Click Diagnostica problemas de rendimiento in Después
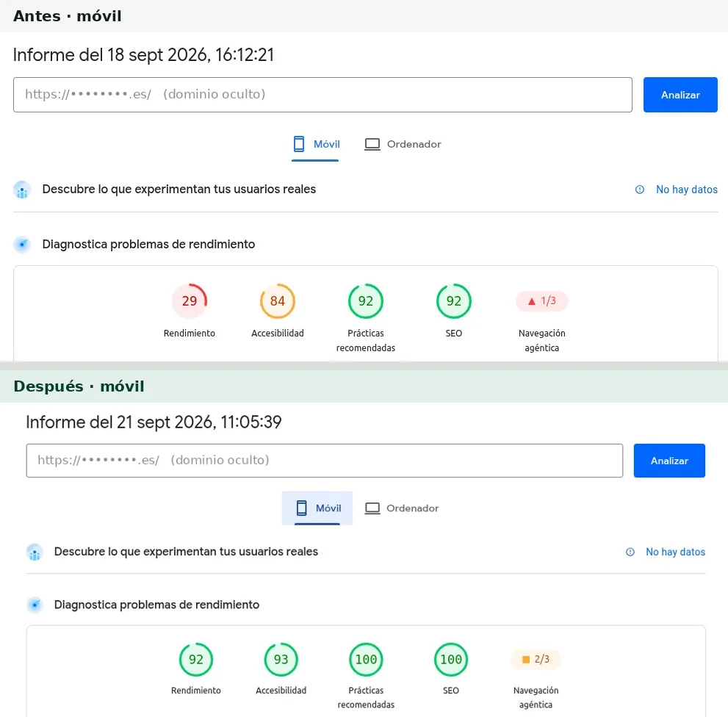This screenshot has height=717, width=728. click(156, 605)
